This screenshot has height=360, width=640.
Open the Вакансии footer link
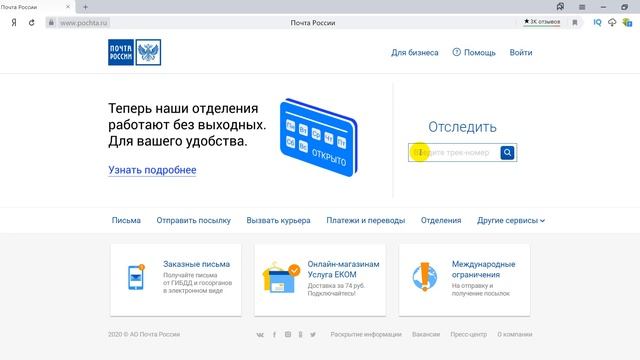tap(426, 334)
